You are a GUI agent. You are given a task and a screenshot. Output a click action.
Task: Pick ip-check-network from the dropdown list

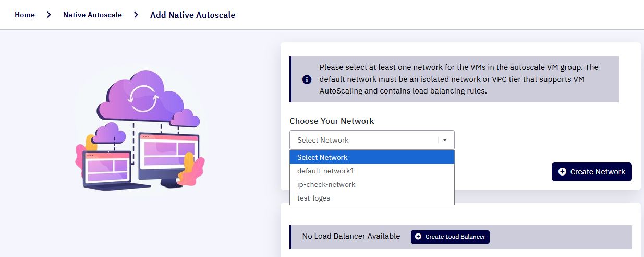point(372,184)
